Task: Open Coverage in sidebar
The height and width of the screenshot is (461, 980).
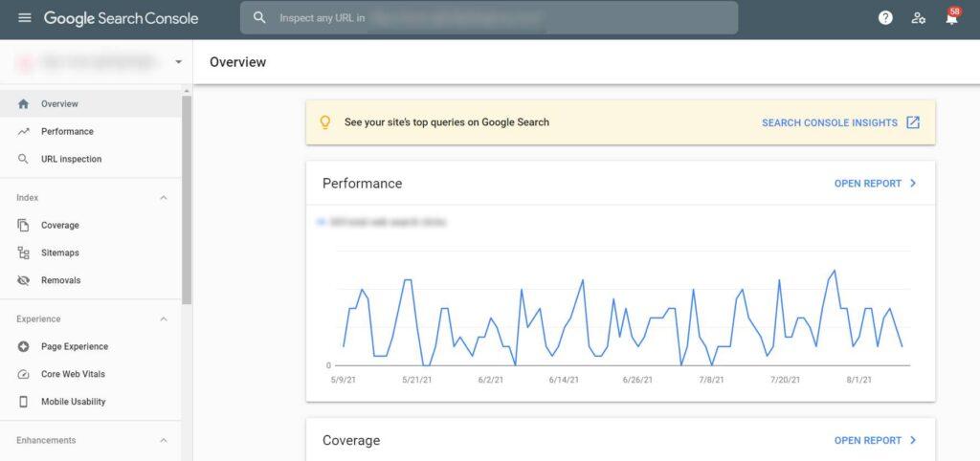Action: pyautogui.click(x=91, y=226)
